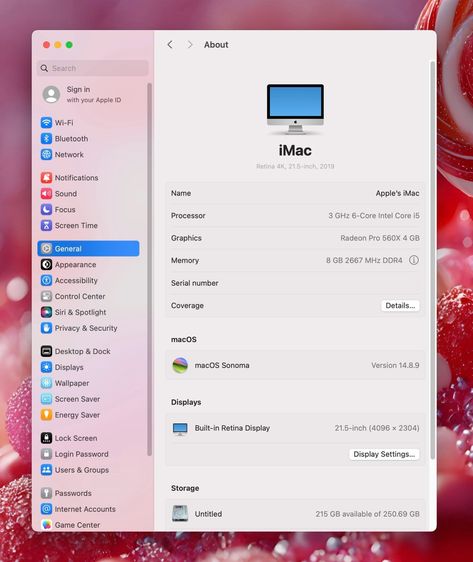Click the Login Password lock icon
Image resolution: width=473 pixels, height=562 pixels.
point(46,454)
